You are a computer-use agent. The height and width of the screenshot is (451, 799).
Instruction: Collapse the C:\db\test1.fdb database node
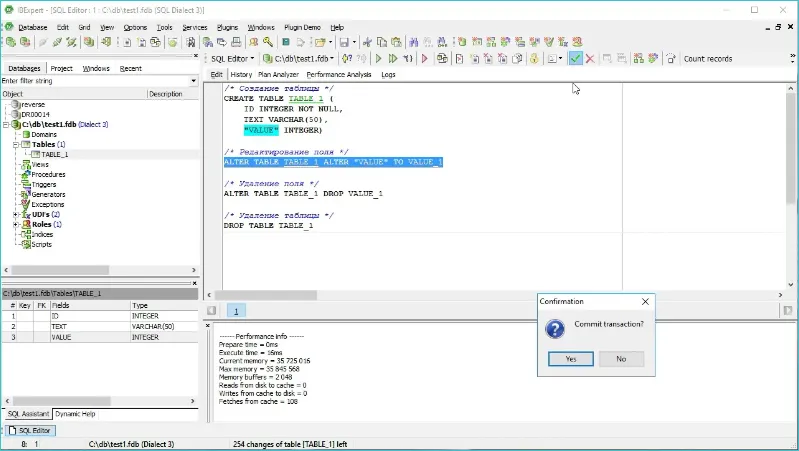(x=6, y=124)
